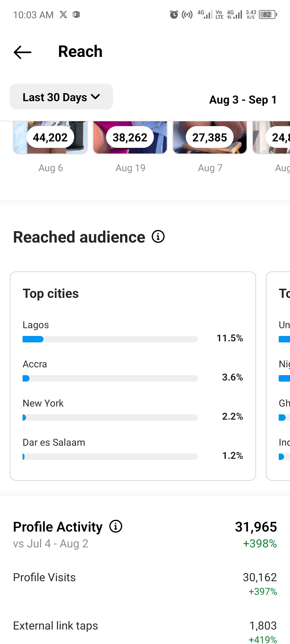Select the Aug 3 - Sep 1 date range
Screen dimensions: 290x644
pos(243,100)
